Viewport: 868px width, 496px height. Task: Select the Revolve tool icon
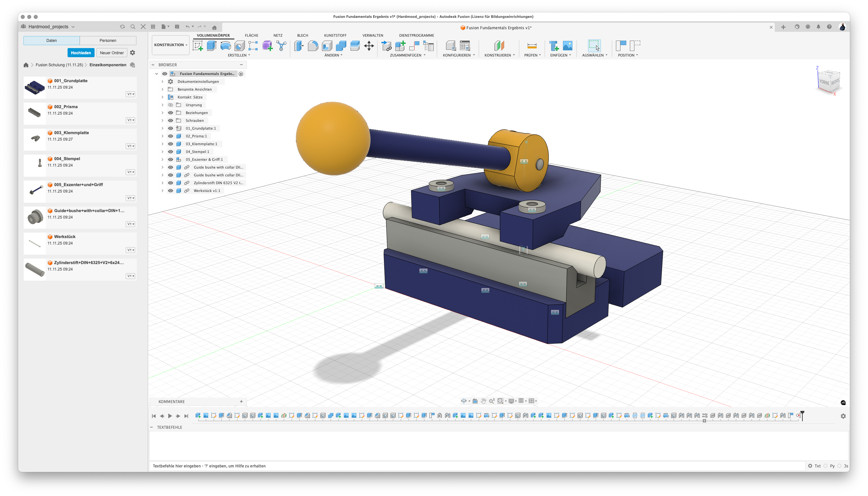225,46
